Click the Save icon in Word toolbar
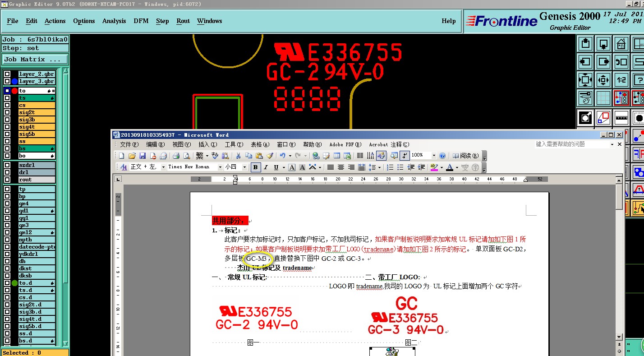644x356 pixels. (x=143, y=156)
